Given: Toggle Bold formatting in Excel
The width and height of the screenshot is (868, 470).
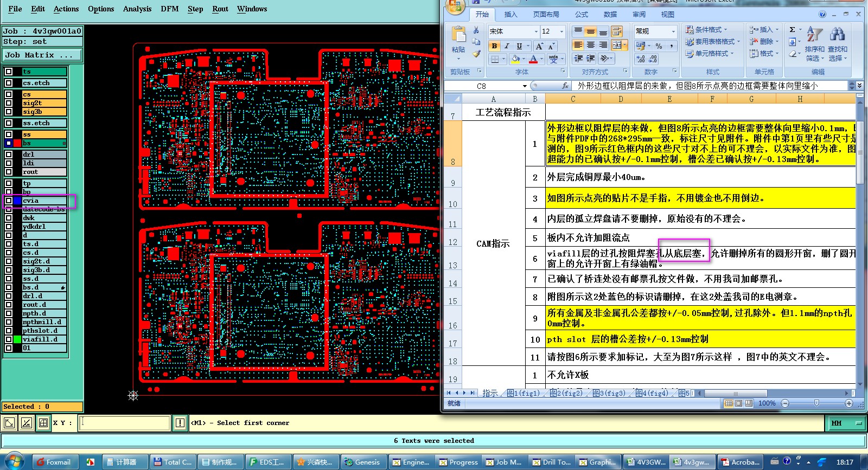Looking at the screenshot, I should [494, 46].
